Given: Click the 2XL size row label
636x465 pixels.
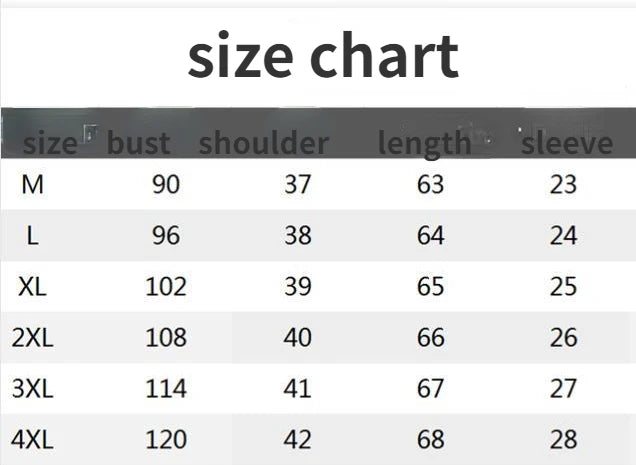Looking at the screenshot, I should click(x=32, y=337).
